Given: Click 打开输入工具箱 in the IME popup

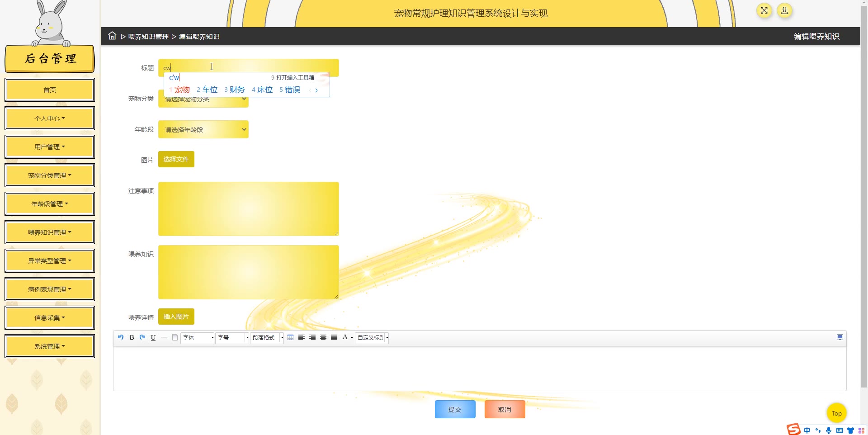Looking at the screenshot, I should click(292, 78).
